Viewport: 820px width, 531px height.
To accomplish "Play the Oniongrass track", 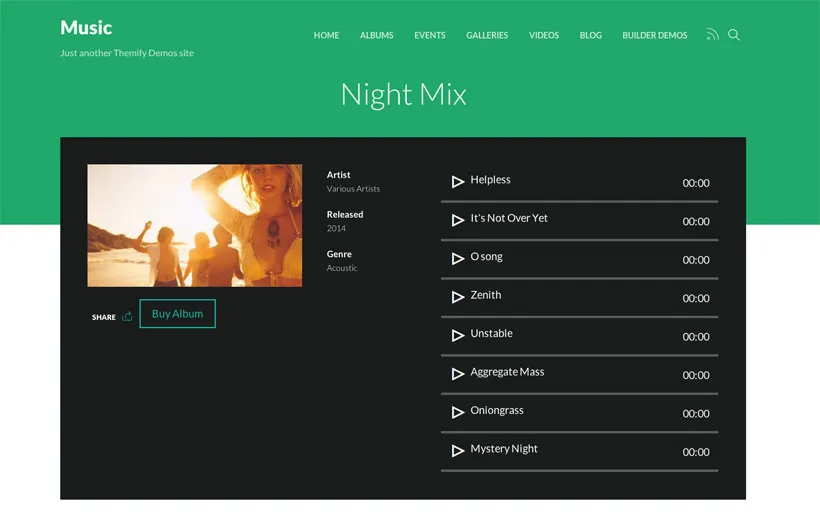I will [458, 412].
